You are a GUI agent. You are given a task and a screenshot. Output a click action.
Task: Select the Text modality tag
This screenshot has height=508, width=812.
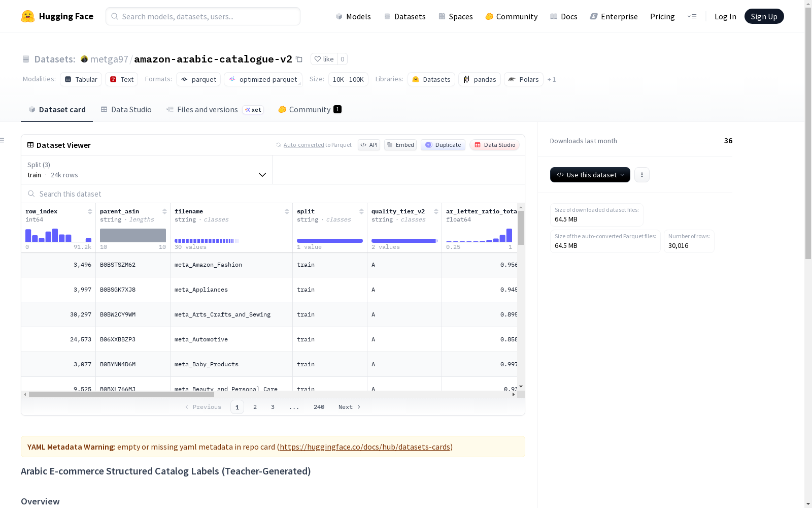[x=122, y=79]
